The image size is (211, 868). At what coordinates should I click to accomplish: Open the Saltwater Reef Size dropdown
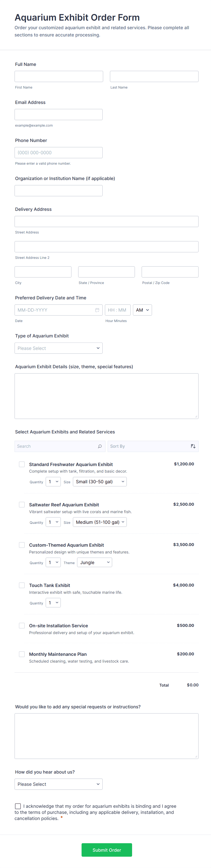(100, 522)
